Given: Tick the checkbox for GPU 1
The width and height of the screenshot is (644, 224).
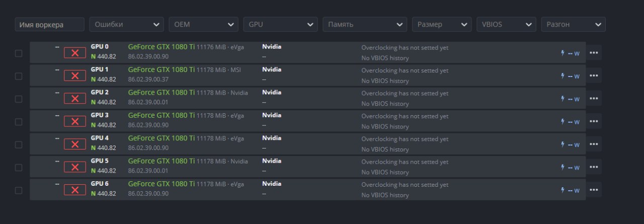Looking at the screenshot, I should pyautogui.click(x=19, y=76).
